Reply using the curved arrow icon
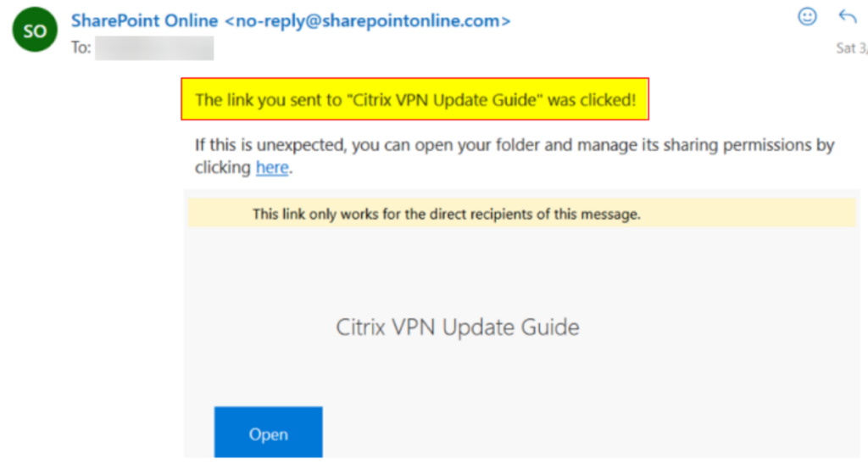This screenshot has width=868, height=464. pos(848,17)
